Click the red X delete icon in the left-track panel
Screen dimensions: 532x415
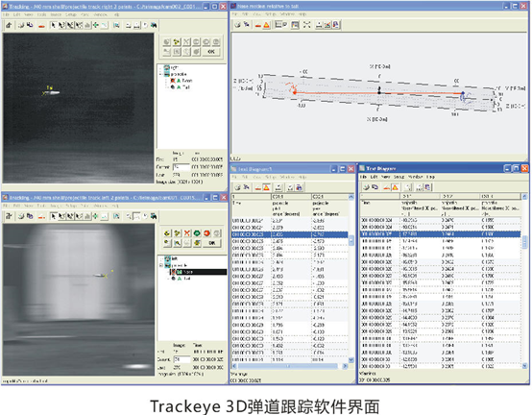coord(187,233)
